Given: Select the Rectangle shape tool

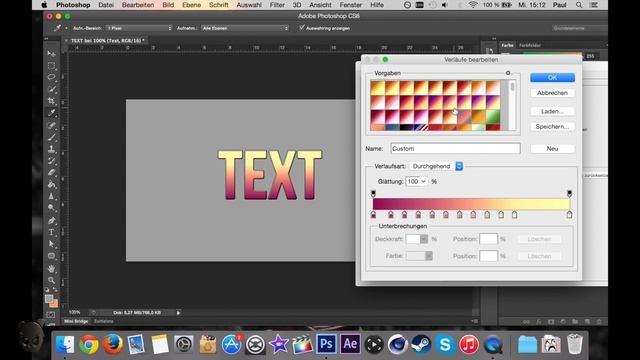Looking at the screenshot, I should click(51, 256).
